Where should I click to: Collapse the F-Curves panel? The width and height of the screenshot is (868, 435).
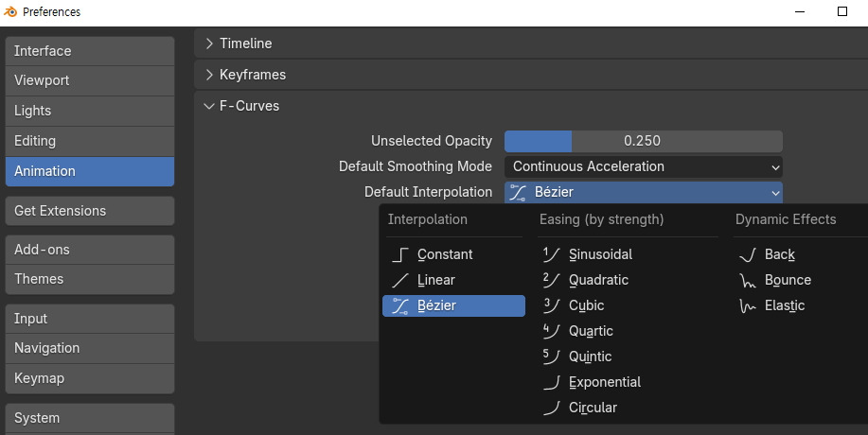[x=210, y=106]
